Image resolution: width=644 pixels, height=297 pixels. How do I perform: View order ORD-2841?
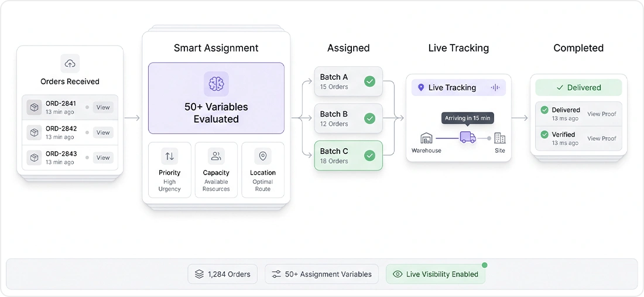103,107
